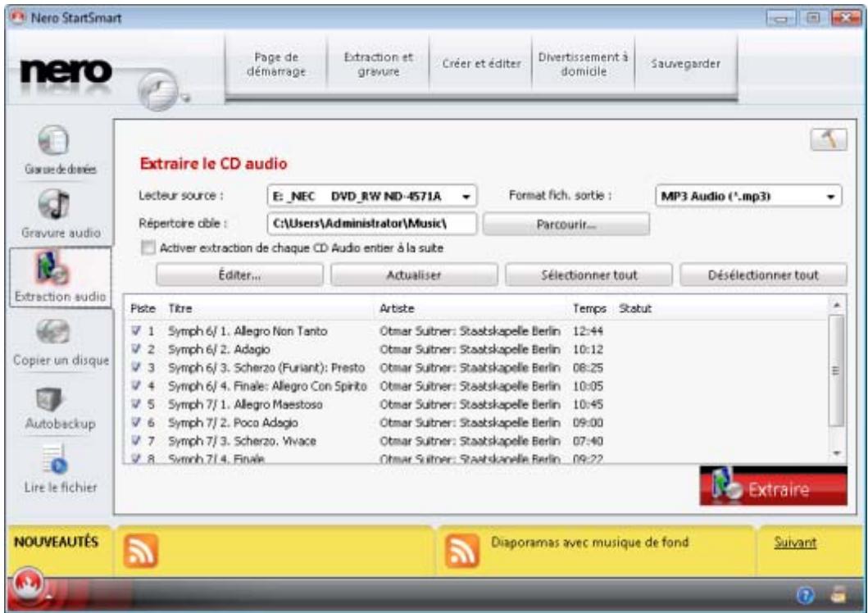Select title Symph 7/ 1. Allegro Maestoso
Screen dimensions: 868x613
pyautogui.click(x=245, y=404)
